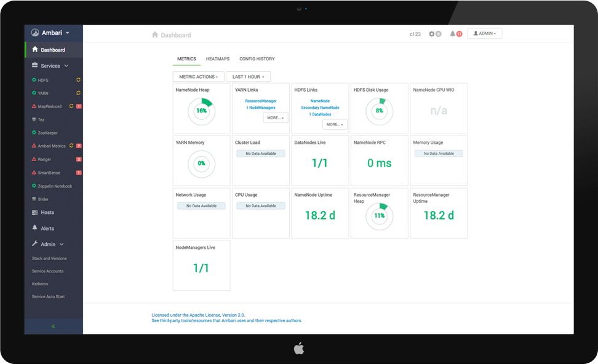
Task: Click the YARN restart-required refresh icon
Action: tap(78, 93)
